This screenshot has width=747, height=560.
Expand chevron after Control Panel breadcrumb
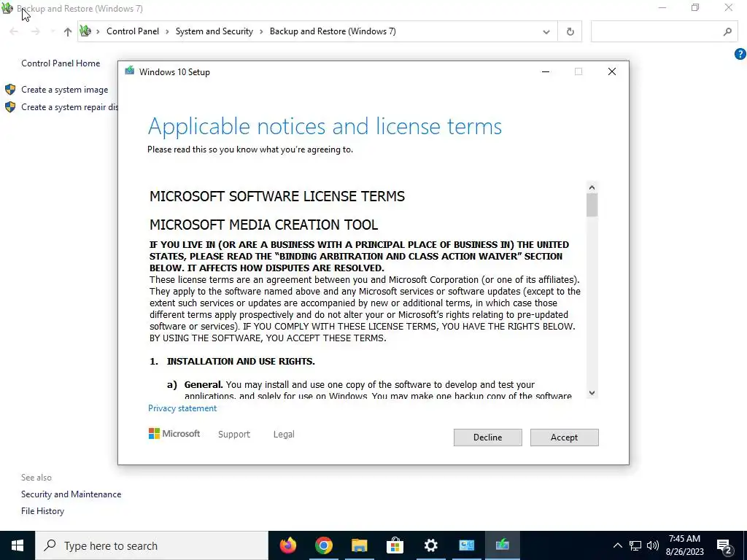(167, 31)
